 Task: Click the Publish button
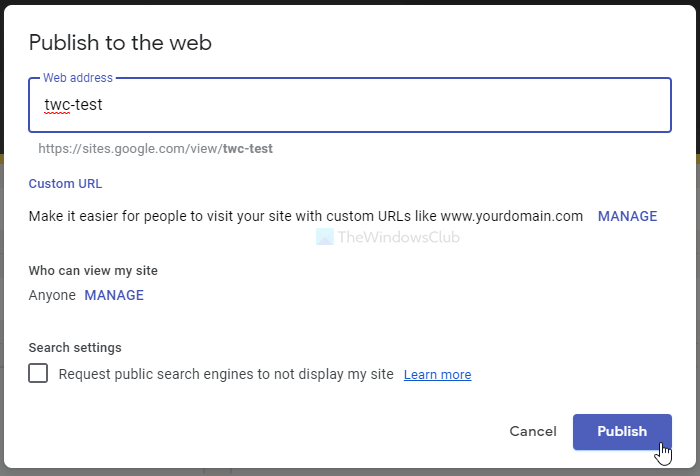[x=621, y=431]
